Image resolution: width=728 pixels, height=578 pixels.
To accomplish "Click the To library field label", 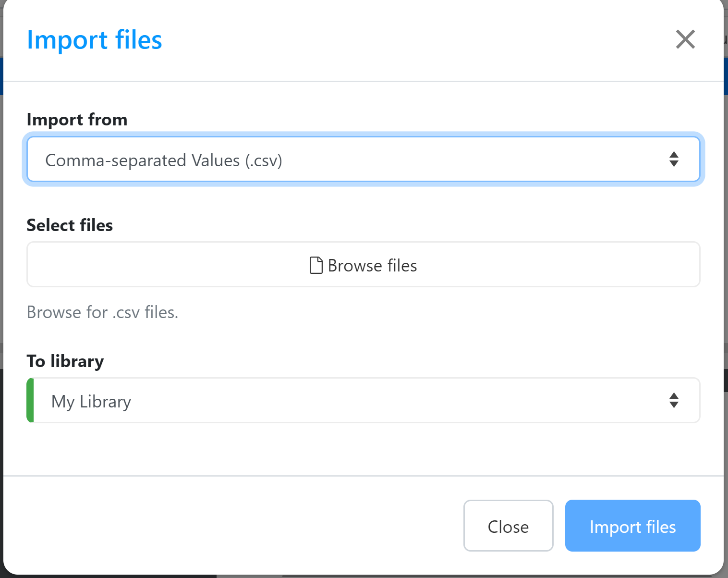I will [65, 361].
